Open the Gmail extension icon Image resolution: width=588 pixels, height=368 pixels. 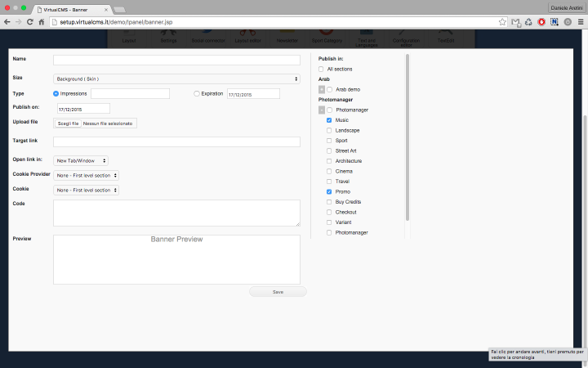(x=516, y=23)
